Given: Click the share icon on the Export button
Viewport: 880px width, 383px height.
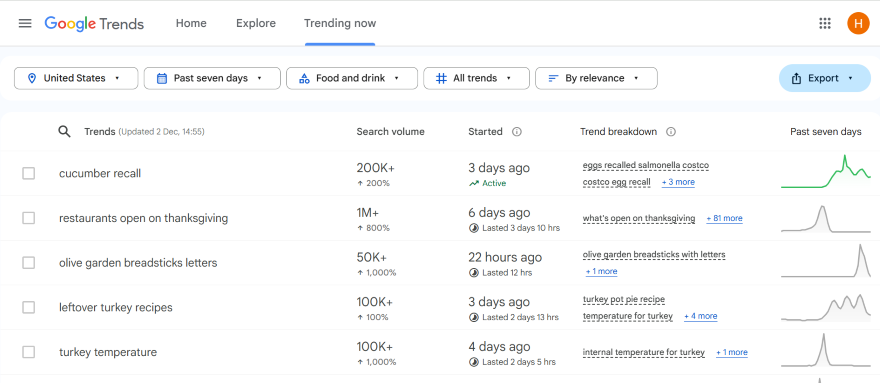Looking at the screenshot, I should pyautogui.click(x=796, y=79).
